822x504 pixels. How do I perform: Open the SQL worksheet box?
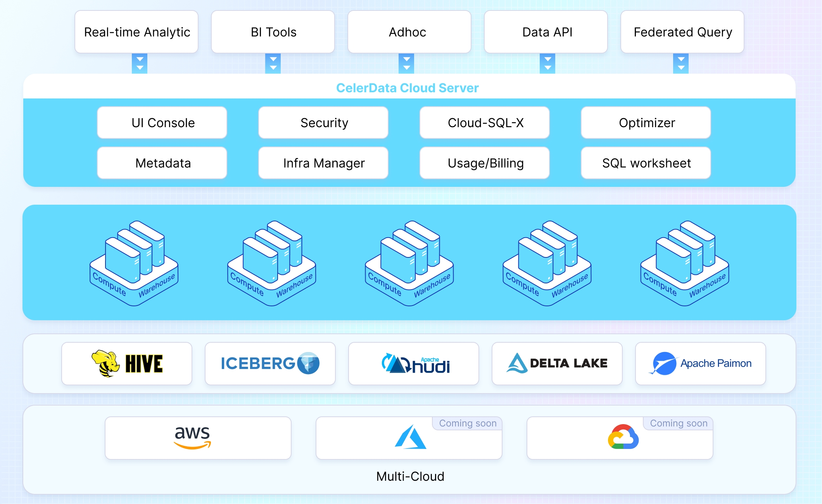pyautogui.click(x=646, y=163)
